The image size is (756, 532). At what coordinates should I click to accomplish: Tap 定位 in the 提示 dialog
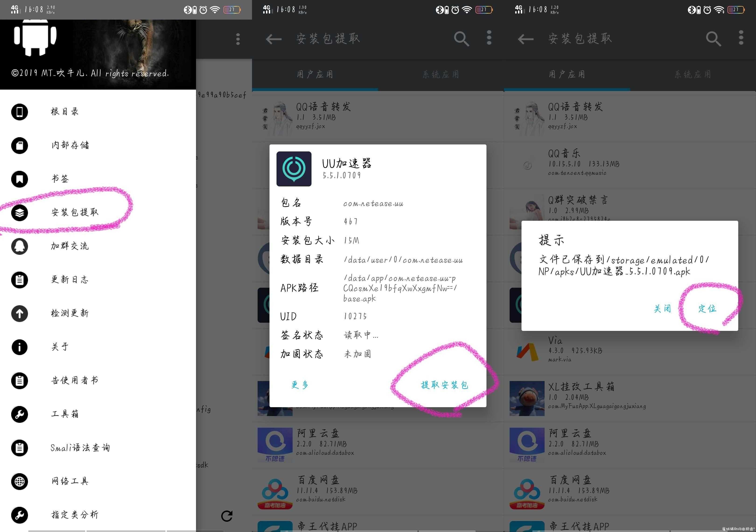pos(707,308)
